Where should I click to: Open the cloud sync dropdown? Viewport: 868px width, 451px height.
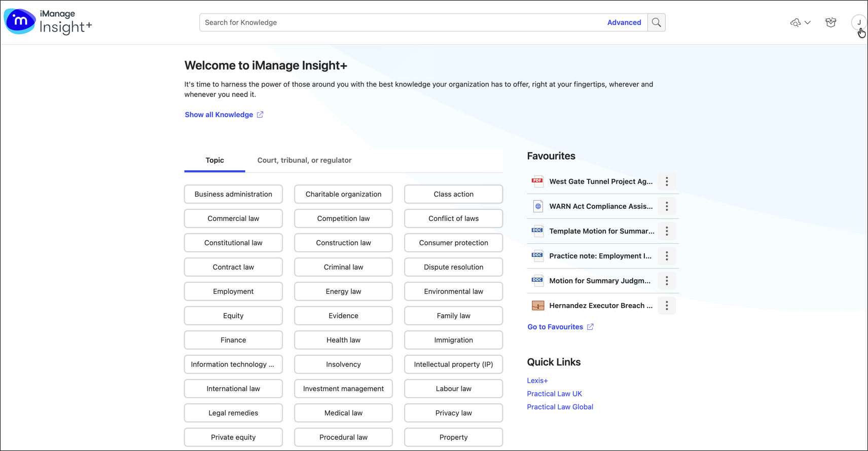coord(801,22)
